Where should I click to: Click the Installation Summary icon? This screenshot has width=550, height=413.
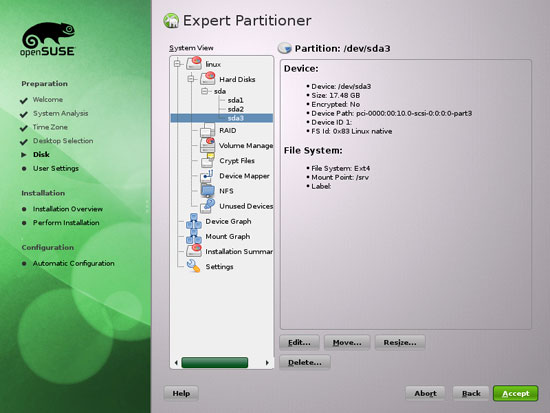(x=194, y=251)
